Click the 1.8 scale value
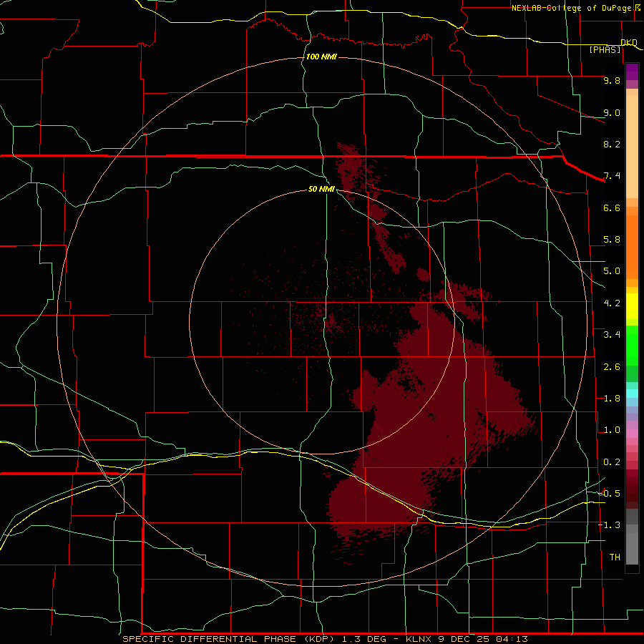This screenshot has width=644, height=644. tap(612, 399)
